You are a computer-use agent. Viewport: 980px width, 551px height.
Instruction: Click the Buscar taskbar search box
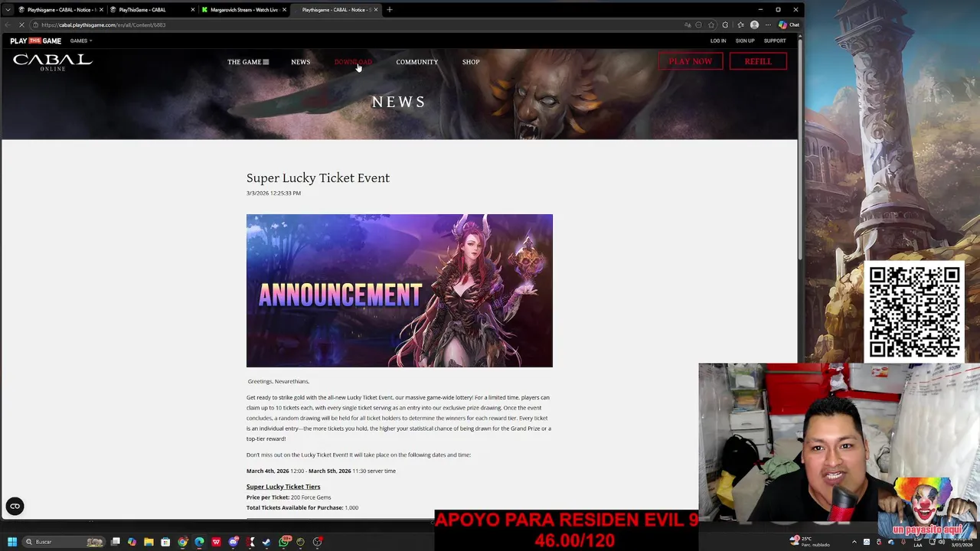coord(63,542)
